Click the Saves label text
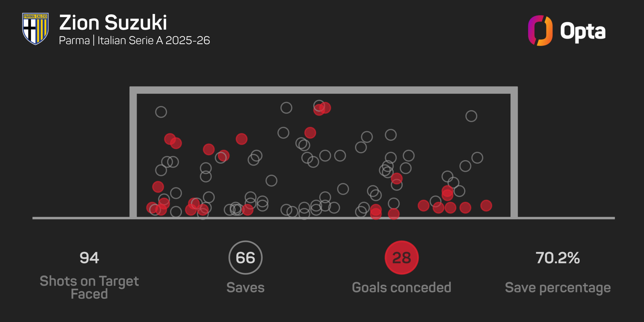The width and height of the screenshot is (644, 322). coord(246,287)
